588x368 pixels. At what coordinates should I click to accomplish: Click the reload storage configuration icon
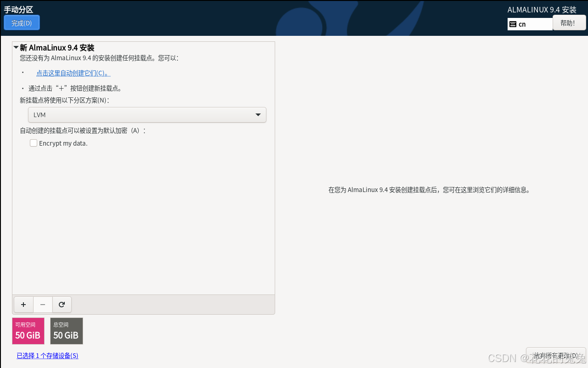(x=62, y=304)
